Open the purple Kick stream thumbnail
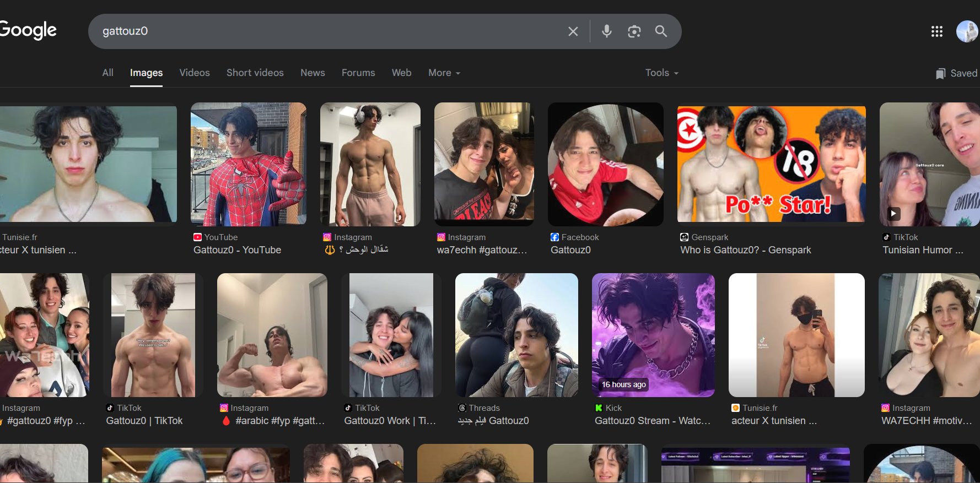 653,335
